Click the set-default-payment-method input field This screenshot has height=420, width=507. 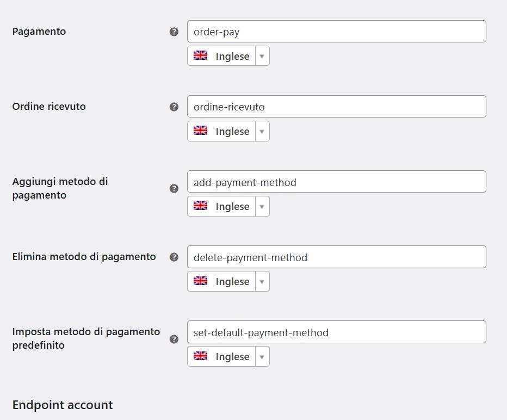(336, 332)
